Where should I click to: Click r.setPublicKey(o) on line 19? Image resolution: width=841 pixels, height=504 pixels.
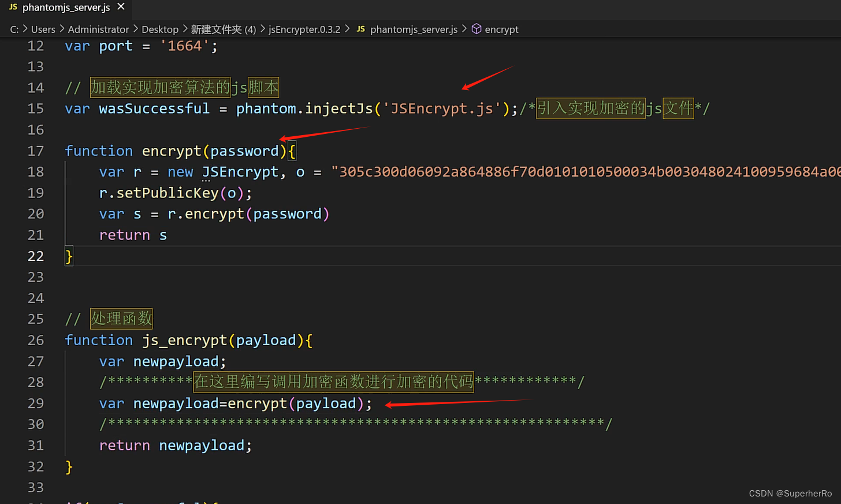point(176,193)
